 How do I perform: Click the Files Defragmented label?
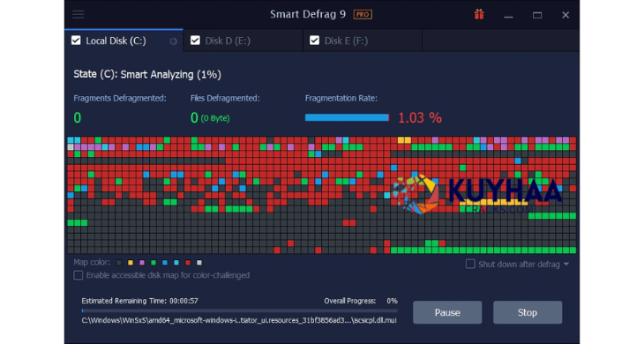click(225, 98)
